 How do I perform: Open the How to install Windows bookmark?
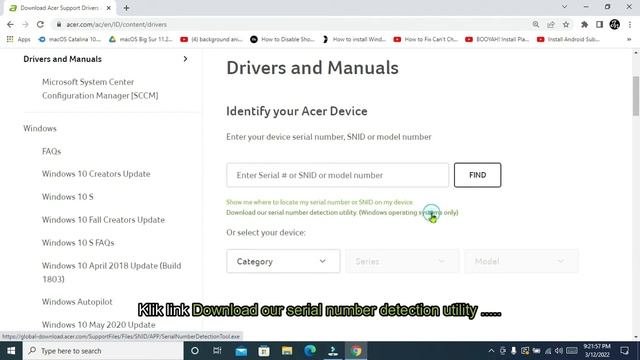[x=354, y=39]
